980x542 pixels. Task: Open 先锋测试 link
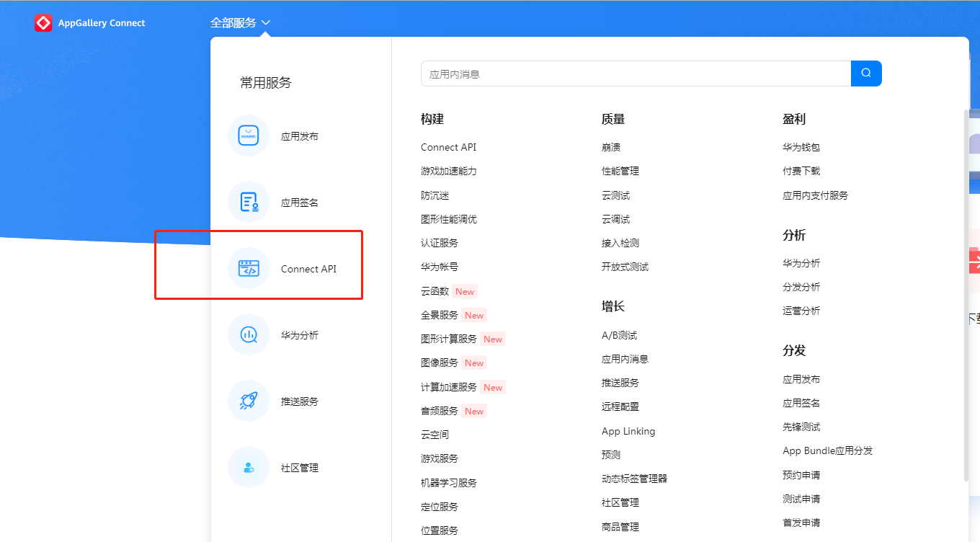tap(801, 427)
